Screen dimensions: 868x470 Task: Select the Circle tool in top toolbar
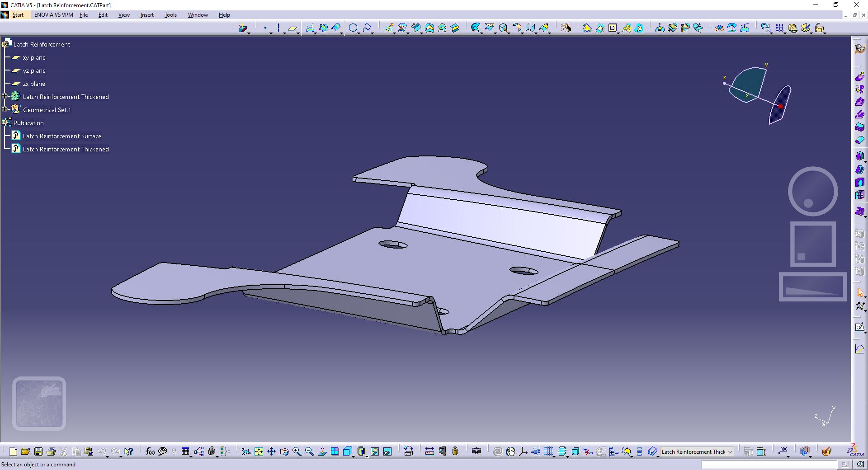pos(353,28)
